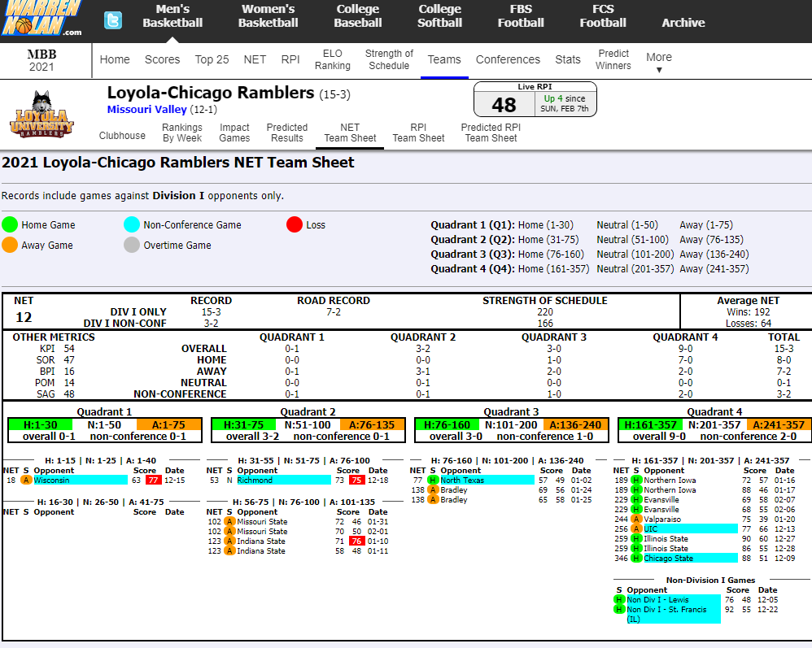Image resolution: width=812 pixels, height=648 pixels.
Task: Click the red Loss legend dot
Action: (295, 224)
